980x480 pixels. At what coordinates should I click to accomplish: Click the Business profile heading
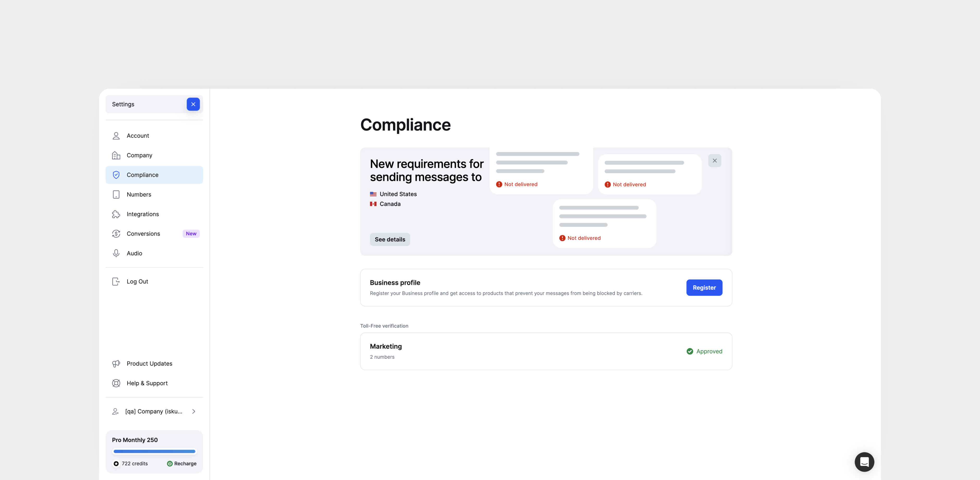[395, 283]
